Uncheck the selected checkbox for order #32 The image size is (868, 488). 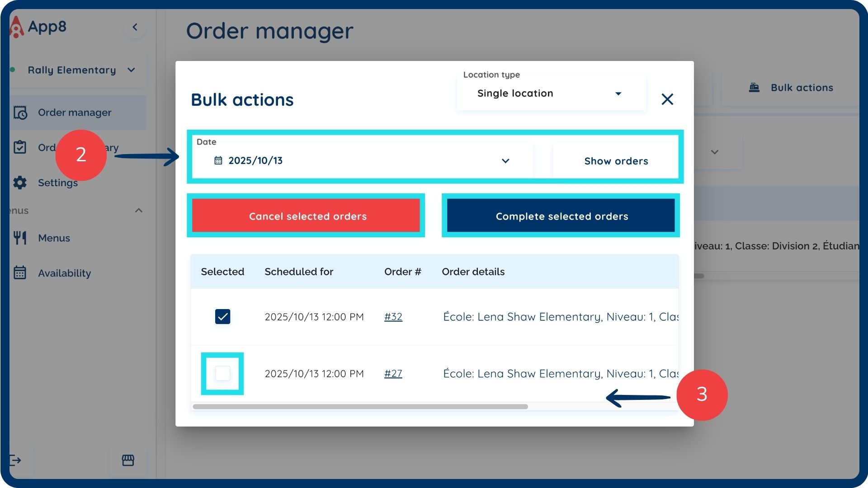pyautogui.click(x=222, y=316)
